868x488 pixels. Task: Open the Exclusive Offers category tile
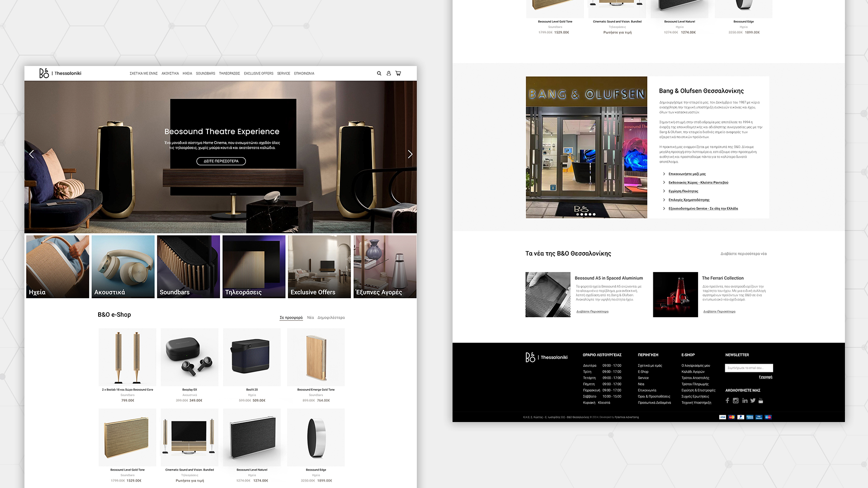coord(320,267)
